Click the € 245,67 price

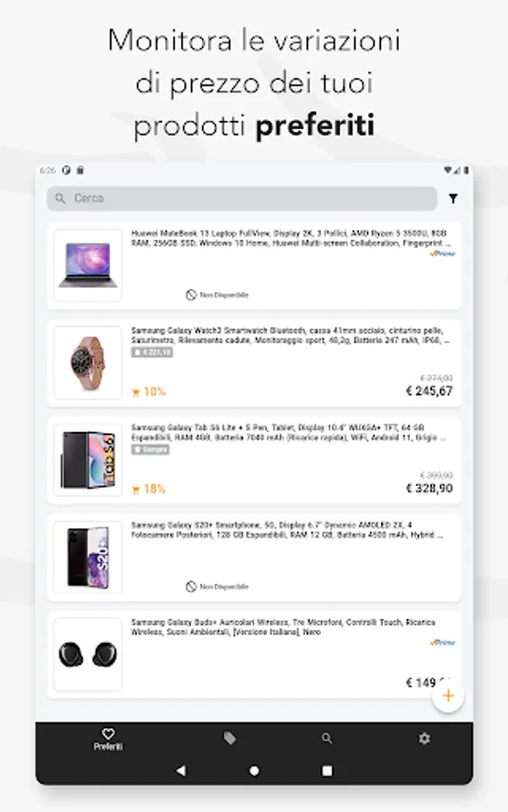coord(429,391)
